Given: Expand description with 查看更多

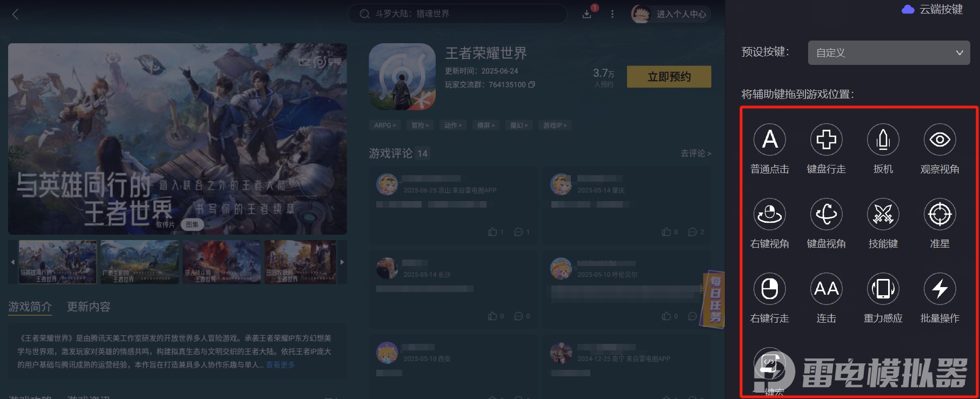Looking at the screenshot, I should (280, 365).
